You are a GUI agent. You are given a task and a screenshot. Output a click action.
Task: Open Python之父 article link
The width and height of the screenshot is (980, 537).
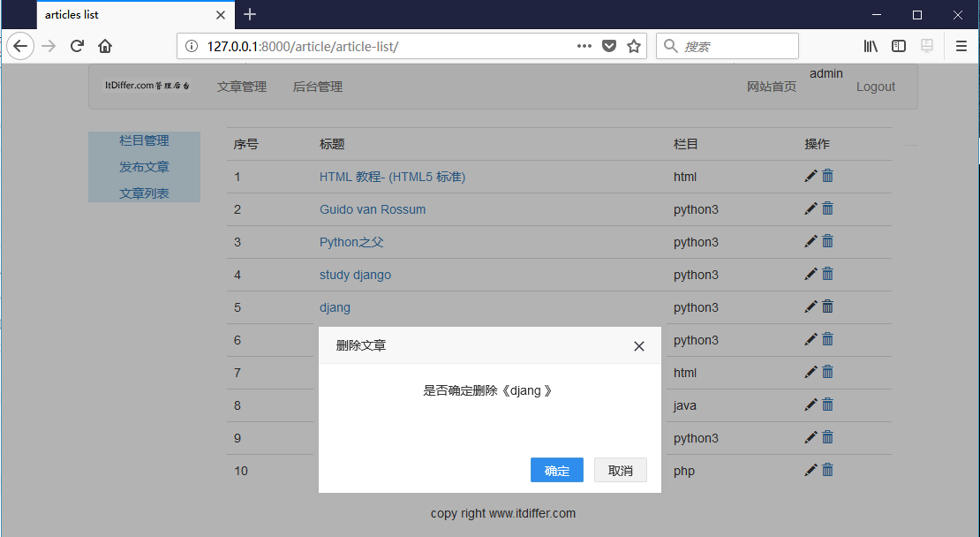tap(351, 242)
